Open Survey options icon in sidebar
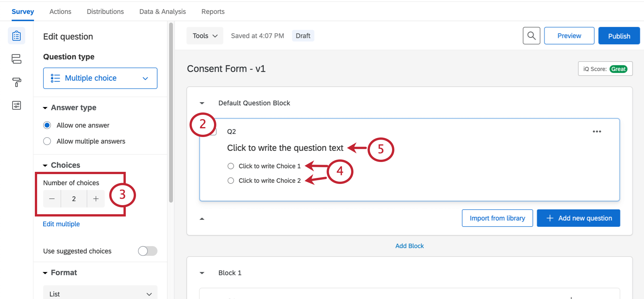The width and height of the screenshot is (644, 299). click(x=16, y=105)
